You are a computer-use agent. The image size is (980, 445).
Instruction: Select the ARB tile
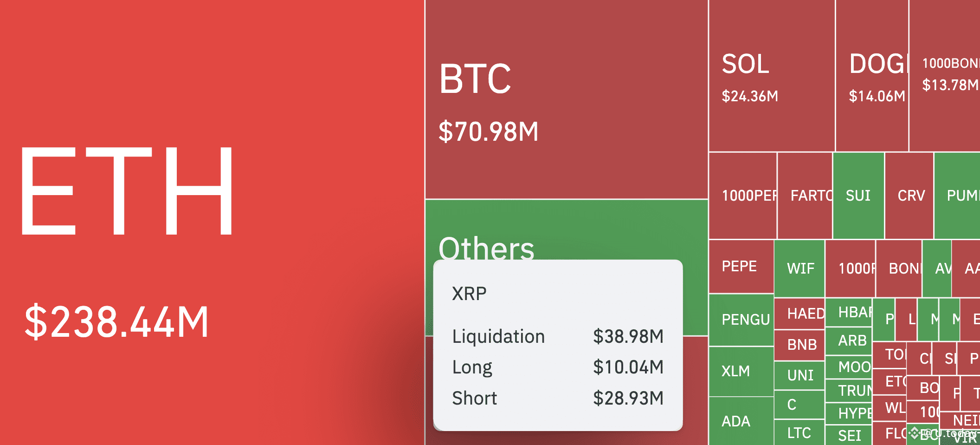pos(849,340)
